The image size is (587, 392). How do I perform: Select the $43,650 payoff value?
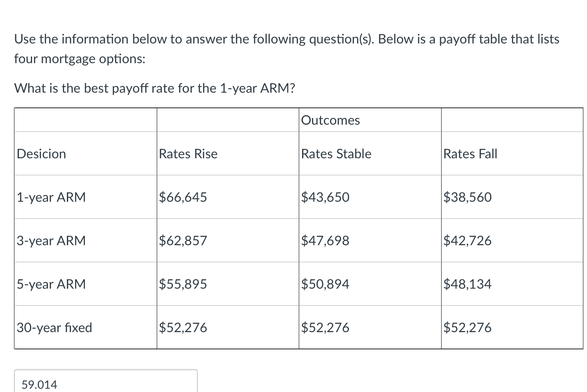click(326, 197)
